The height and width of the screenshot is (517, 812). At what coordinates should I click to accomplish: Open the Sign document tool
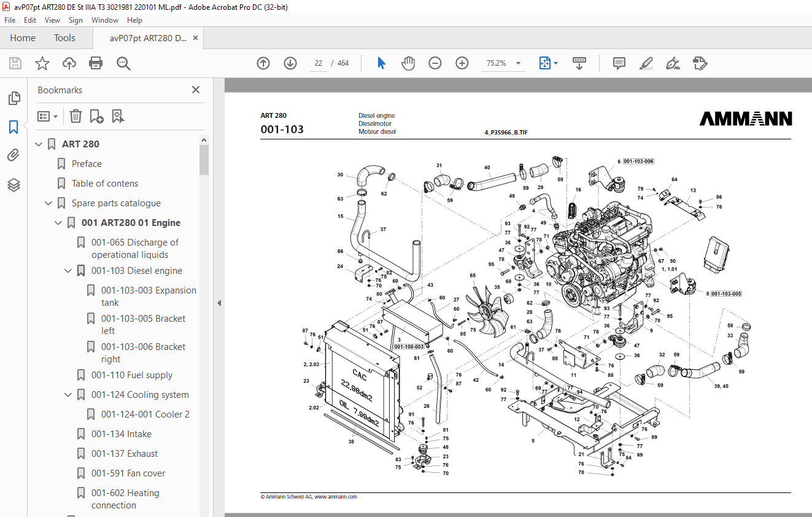(x=673, y=63)
